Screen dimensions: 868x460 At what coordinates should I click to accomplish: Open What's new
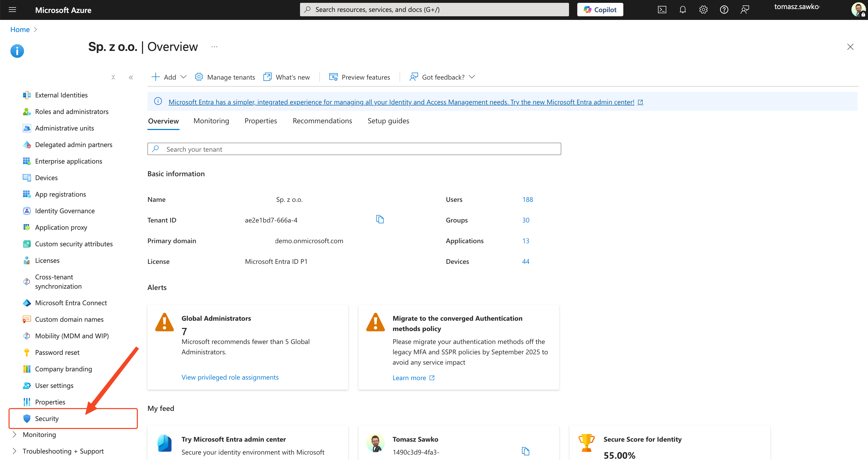(x=286, y=77)
